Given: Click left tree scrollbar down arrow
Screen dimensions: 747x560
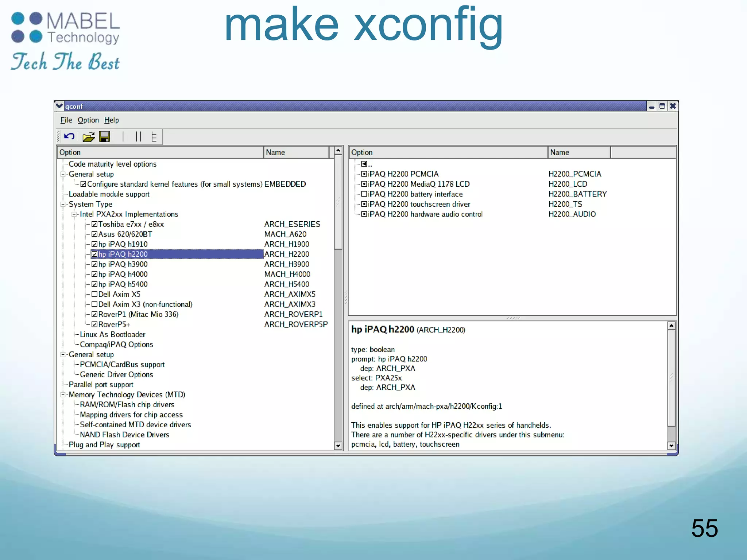Looking at the screenshot, I should tap(338, 446).
